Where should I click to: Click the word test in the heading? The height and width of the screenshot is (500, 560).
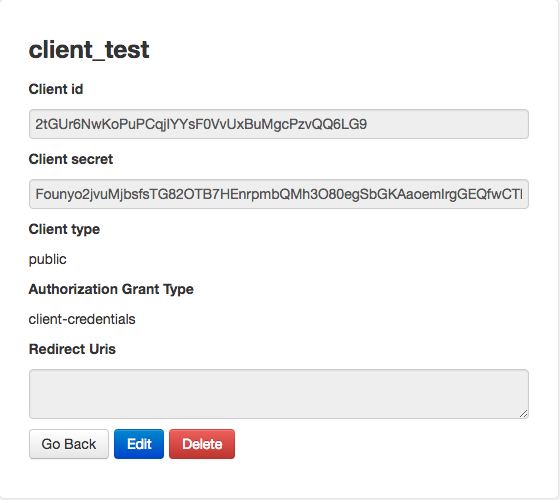coord(127,50)
